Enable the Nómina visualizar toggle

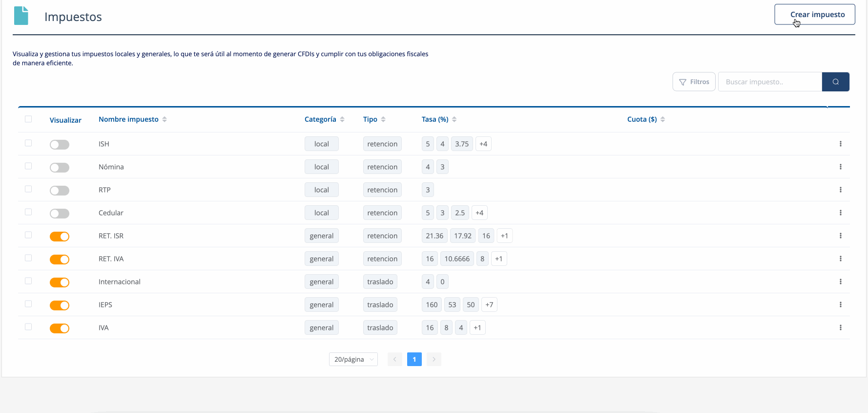(60, 168)
